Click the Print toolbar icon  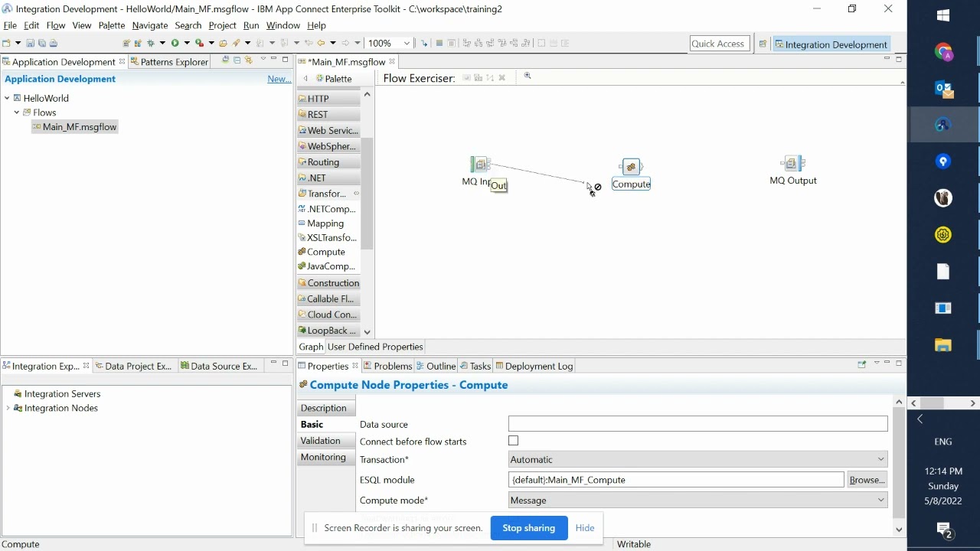click(x=53, y=44)
